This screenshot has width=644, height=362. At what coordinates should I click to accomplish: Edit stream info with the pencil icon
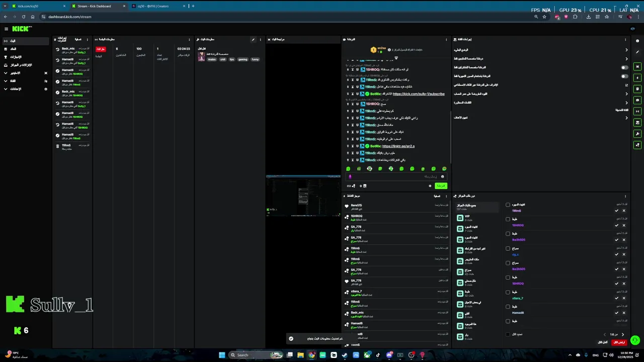pyautogui.click(x=253, y=39)
